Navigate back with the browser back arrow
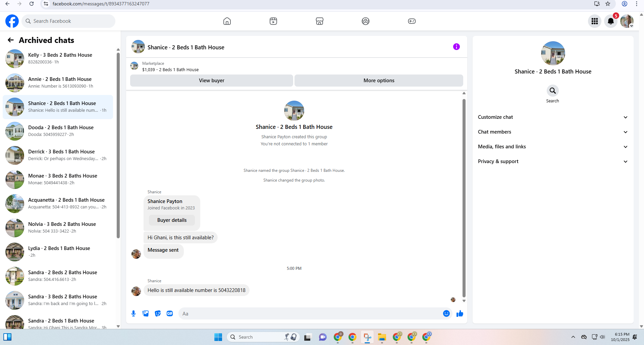This screenshot has width=644, height=345. coord(7,4)
